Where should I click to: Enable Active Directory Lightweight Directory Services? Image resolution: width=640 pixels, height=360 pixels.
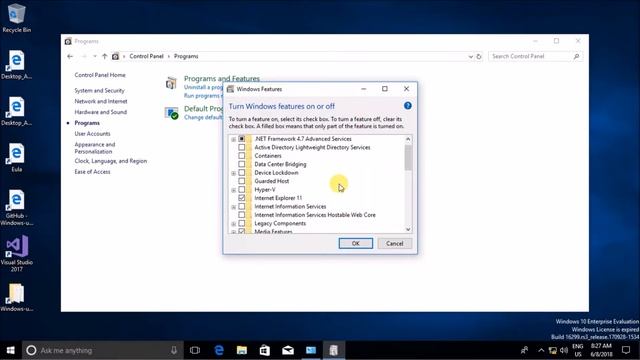tap(242, 147)
